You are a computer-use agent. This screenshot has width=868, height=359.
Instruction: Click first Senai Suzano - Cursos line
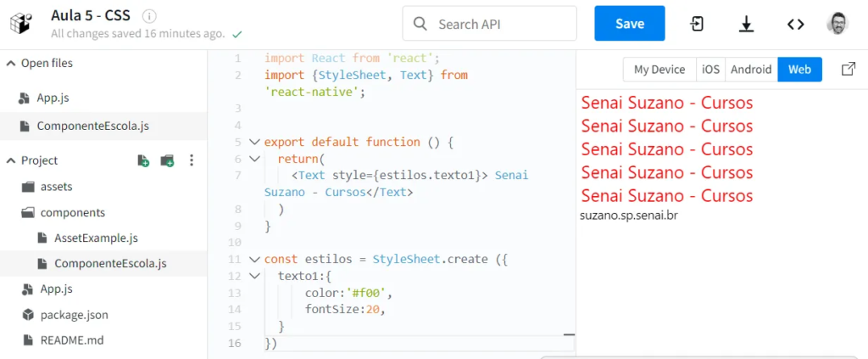point(667,103)
